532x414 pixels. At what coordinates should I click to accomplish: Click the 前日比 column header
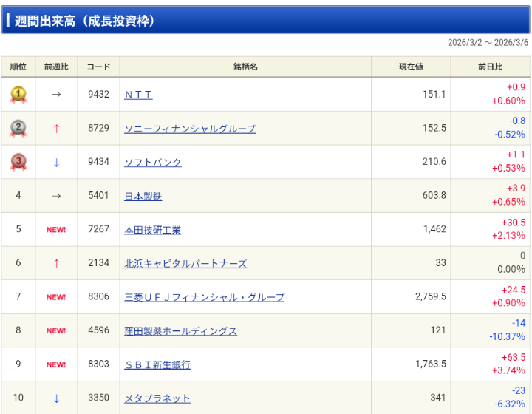490,67
